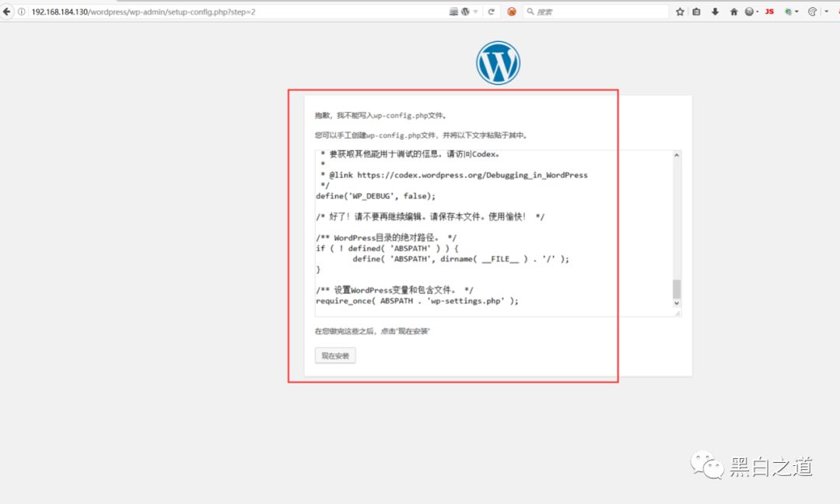Go to the browser home page icon

[x=734, y=12]
